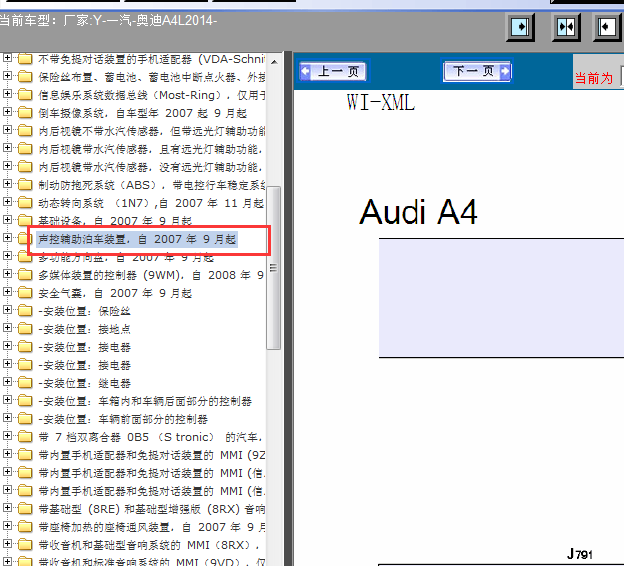
Task: Select 带座椅加热的座椅通风装置 entry
Action: click(x=152, y=527)
